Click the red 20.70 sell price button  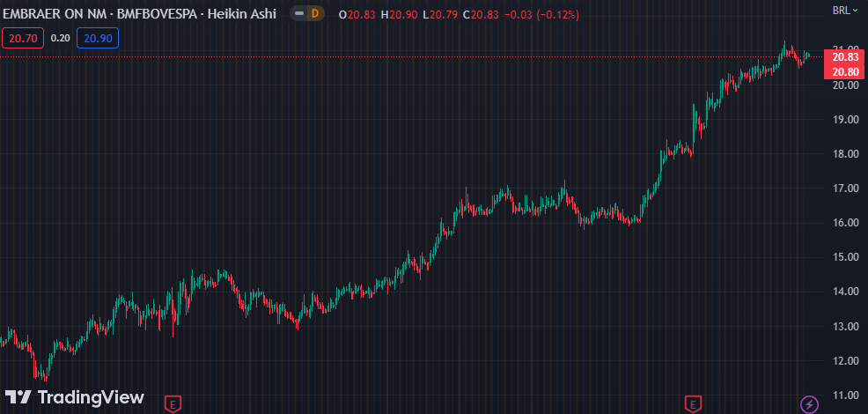[x=21, y=38]
